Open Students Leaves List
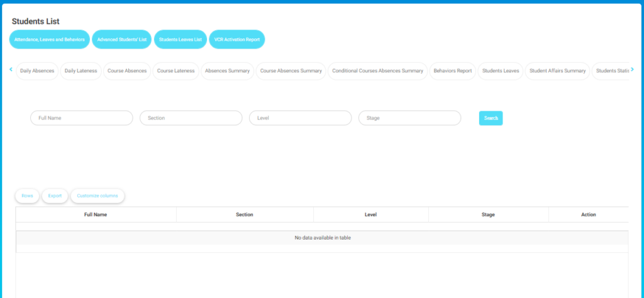The width and height of the screenshot is (644, 298). [180, 40]
